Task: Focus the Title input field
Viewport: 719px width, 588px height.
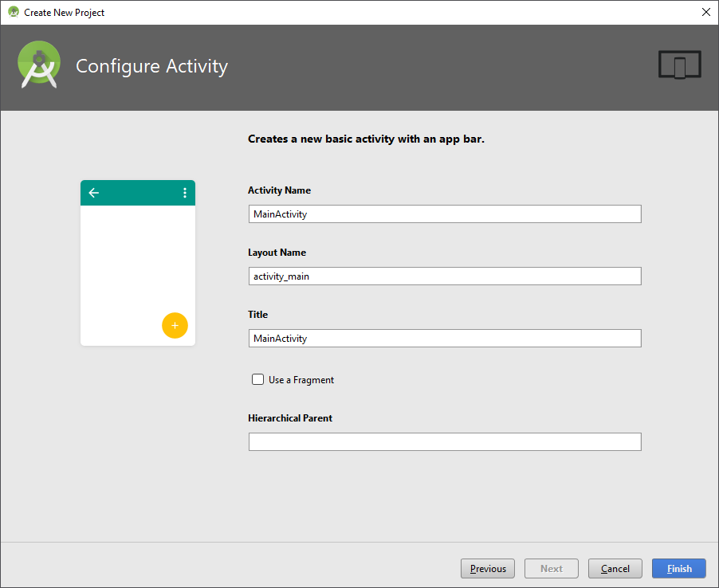Action: tap(445, 339)
